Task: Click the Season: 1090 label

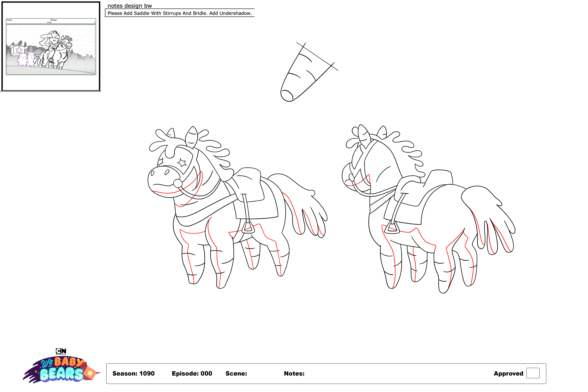Action: point(133,373)
